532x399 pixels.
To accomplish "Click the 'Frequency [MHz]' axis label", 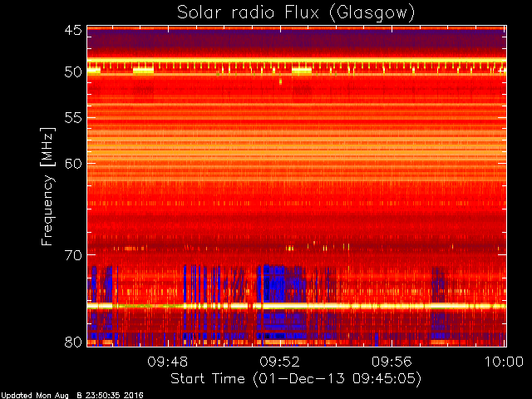I will pyautogui.click(x=47, y=186).
